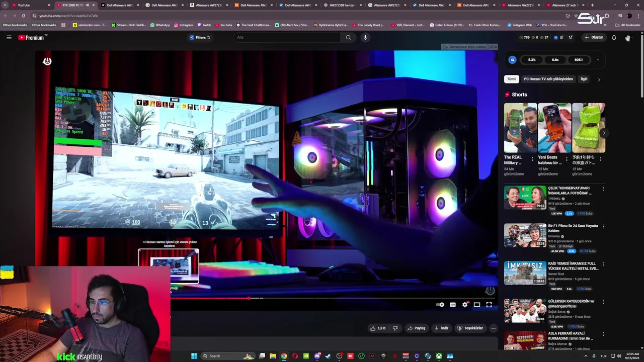The width and height of the screenshot is (644, 362).
Task: Expand the vidIQ stats panel chevron
Action: 598,60
